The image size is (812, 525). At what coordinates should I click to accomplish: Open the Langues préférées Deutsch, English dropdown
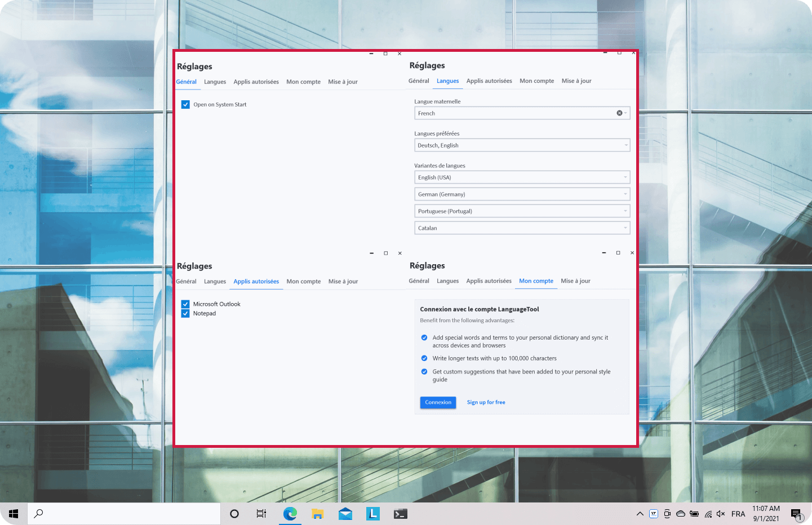pos(522,145)
